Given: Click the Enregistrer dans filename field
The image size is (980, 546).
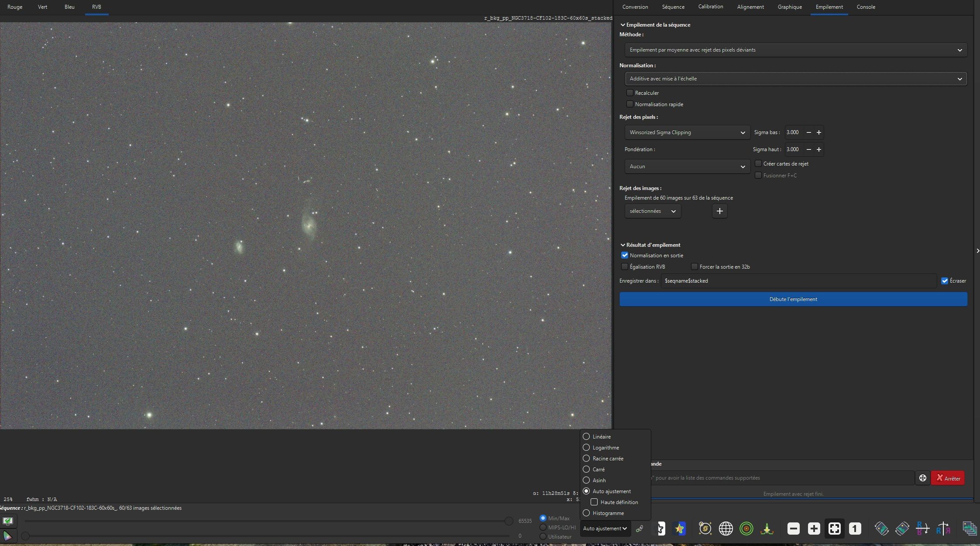Looking at the screenshot, I should click(x=798, y=281).
